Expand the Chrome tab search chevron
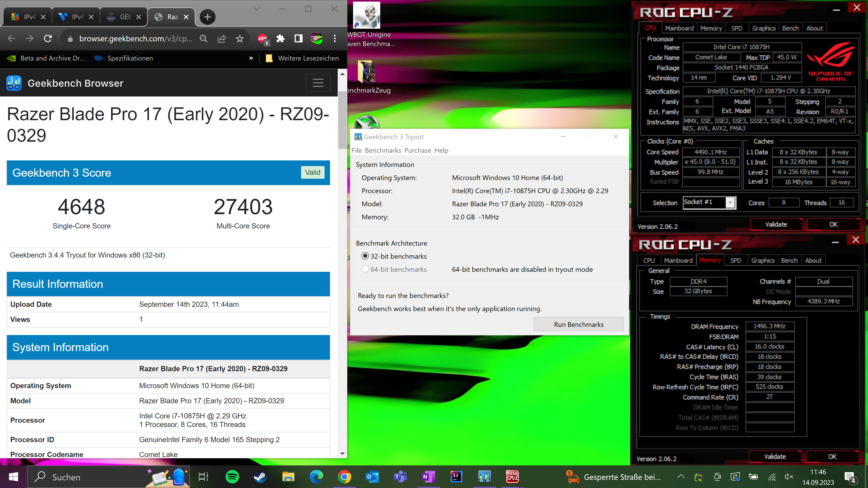Image resolution: width=868 pixels, height=488 pixels. (257, 9)
